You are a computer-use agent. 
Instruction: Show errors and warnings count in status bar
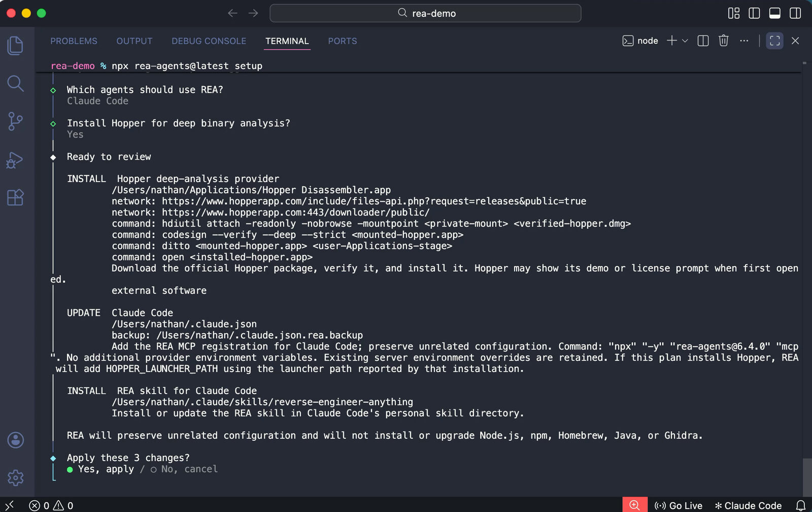point(51,505)
